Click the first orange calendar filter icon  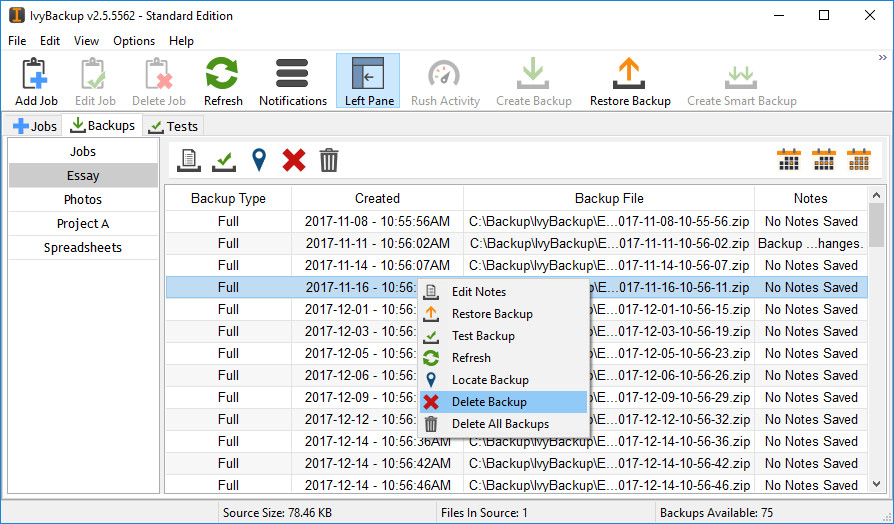789,160
